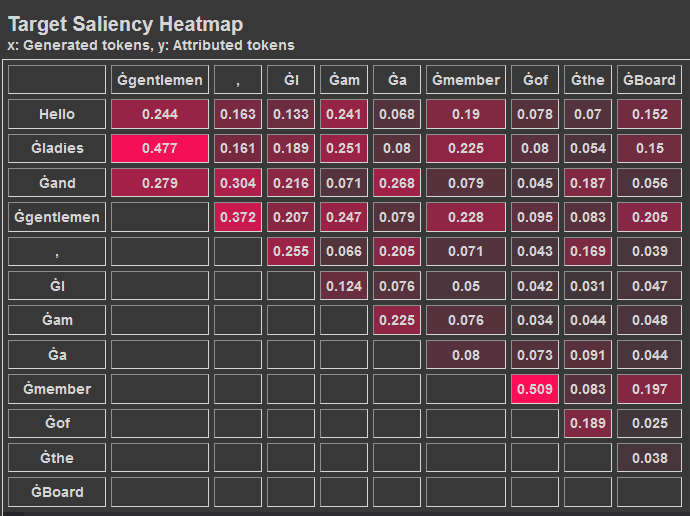Select the 0.509 saliency cell
This screenshot has height=516, width=690.
tap(535, 389)
